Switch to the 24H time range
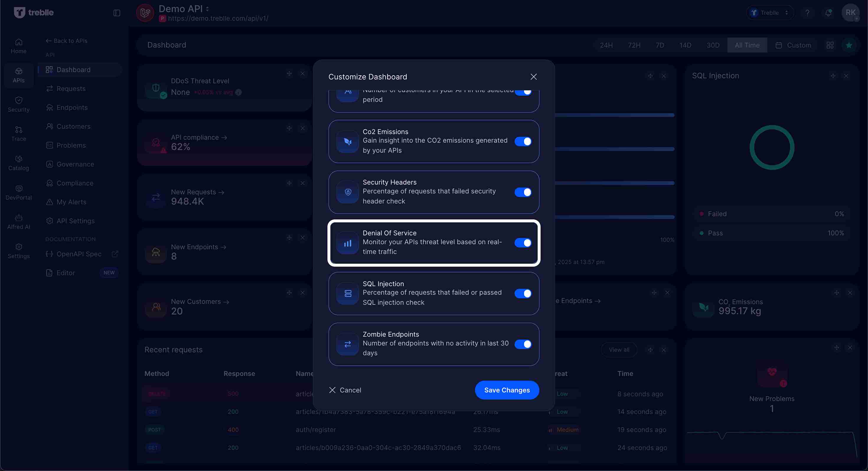The image size is (868, 471). pos(606,45)
